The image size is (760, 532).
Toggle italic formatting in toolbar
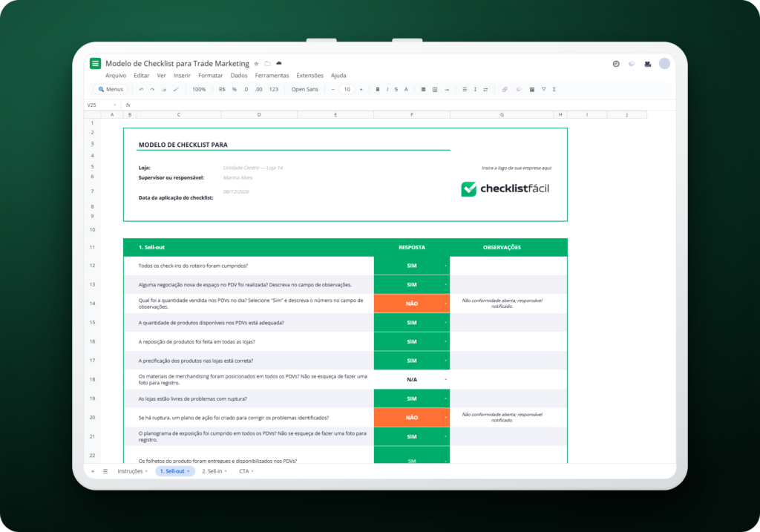(x=387, y=90)
